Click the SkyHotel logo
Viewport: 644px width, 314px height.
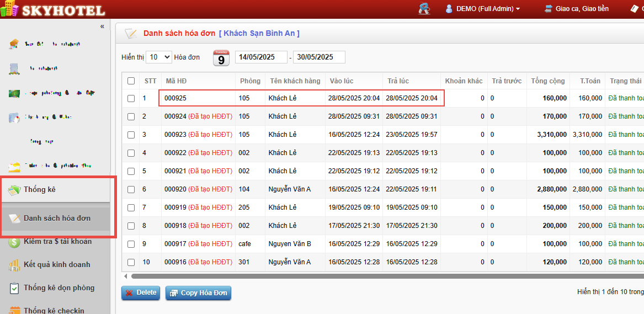(52, 9)
